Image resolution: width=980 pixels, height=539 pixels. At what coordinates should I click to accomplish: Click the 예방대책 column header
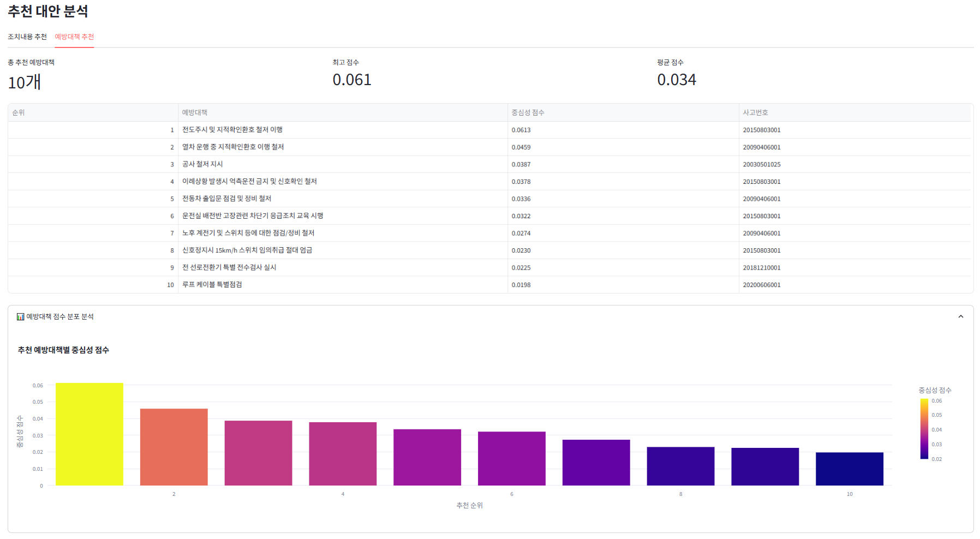click(x=195, y=113)
